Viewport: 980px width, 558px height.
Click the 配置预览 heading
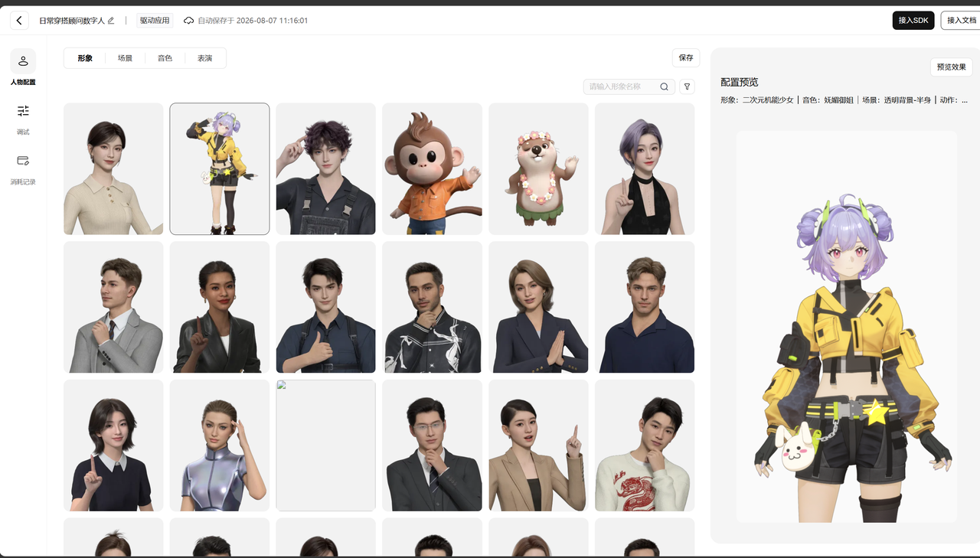point(740,82)
